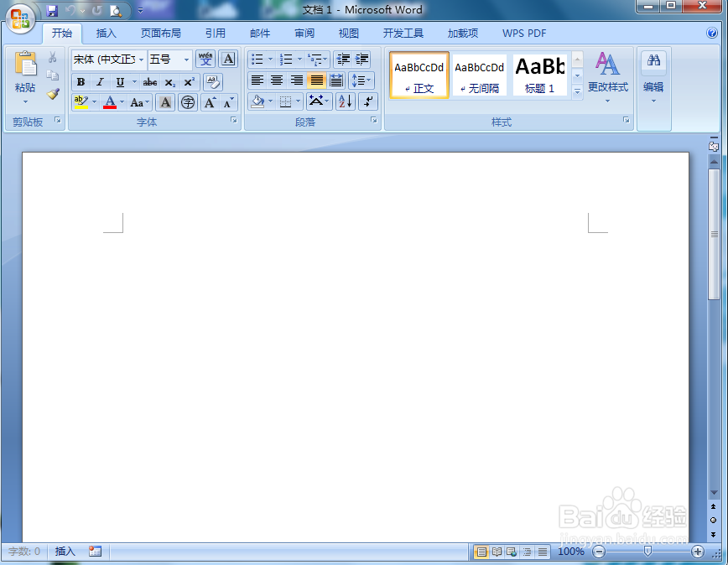Click 100% zoom level
This screenshot has width=728, height=565.
[x=570, y=551]
